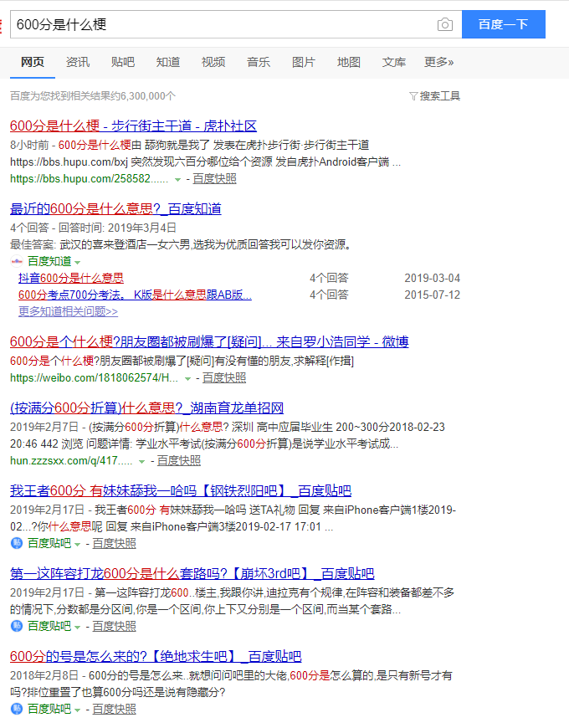Open 百度快照 under the 崩坏3rd吧 result

(x=114, y=626)
